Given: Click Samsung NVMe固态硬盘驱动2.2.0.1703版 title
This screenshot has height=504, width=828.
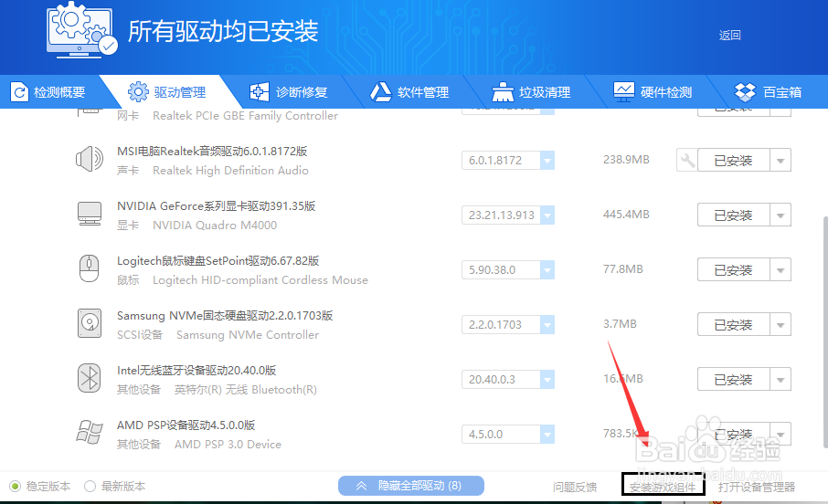Looking at the screenshot, I should click(225, 316).
